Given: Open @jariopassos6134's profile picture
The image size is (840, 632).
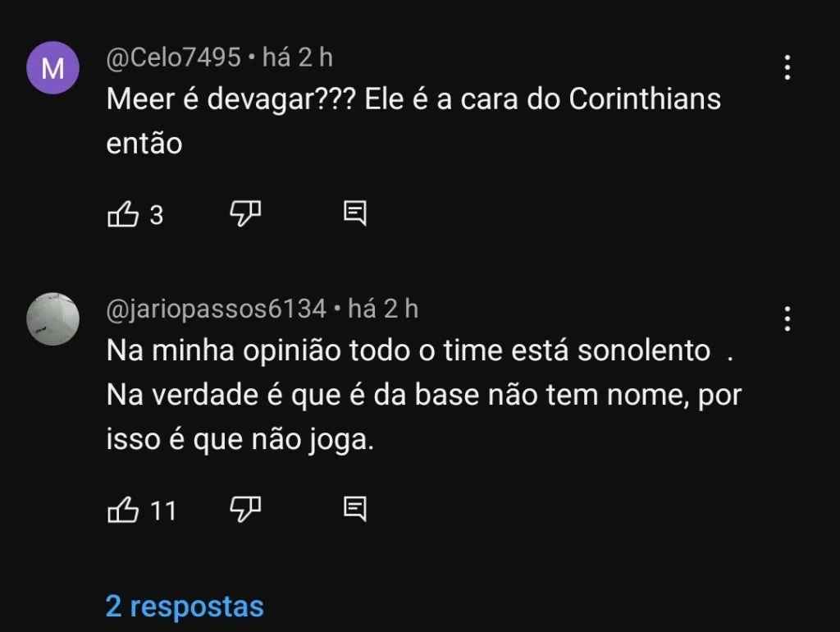Looking at the screenshot, I should pyautogui.click(x=52, y=318).
